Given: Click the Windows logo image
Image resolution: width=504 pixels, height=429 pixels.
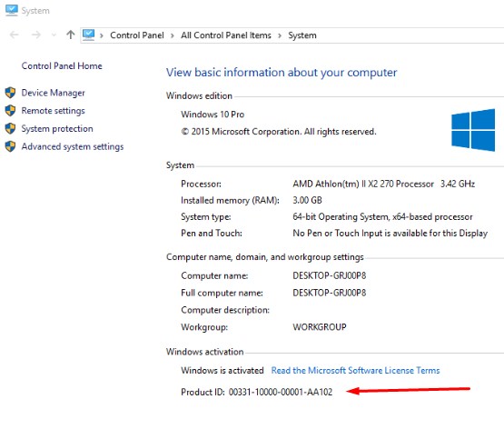Looking at the screenshot, I should pos(473,130).
